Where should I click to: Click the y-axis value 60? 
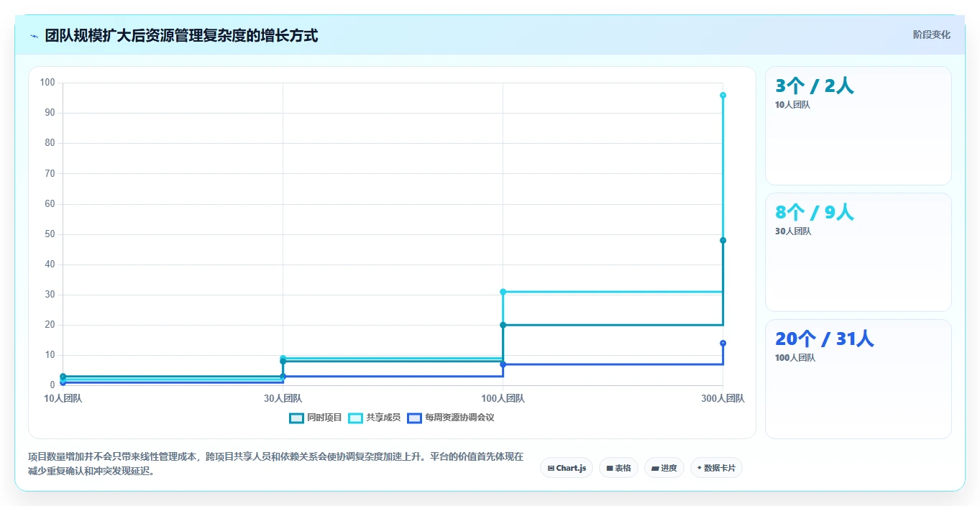coord(50,204)
